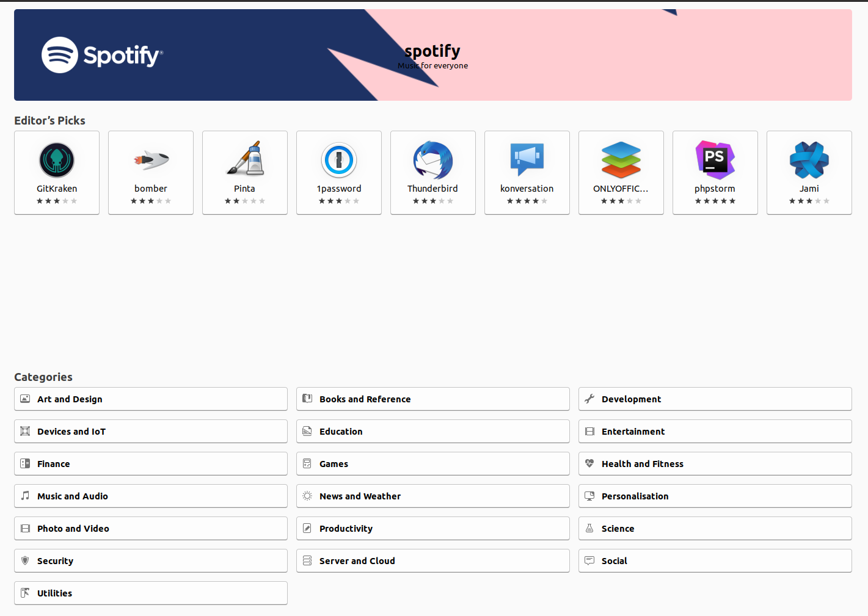
Task: Open Health and Fitness category
Action: tap(715, 463)
